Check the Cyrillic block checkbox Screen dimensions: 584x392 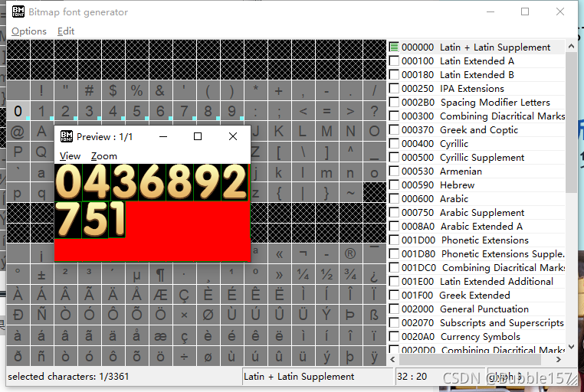(x=394, y=144)
